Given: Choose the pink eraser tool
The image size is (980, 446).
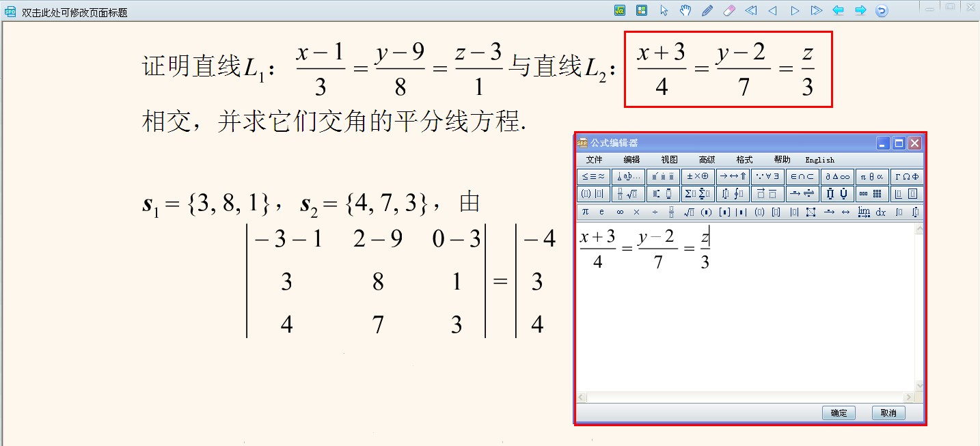Looking at the screenshot, I should pyautogui.click(x=729, y=10).
